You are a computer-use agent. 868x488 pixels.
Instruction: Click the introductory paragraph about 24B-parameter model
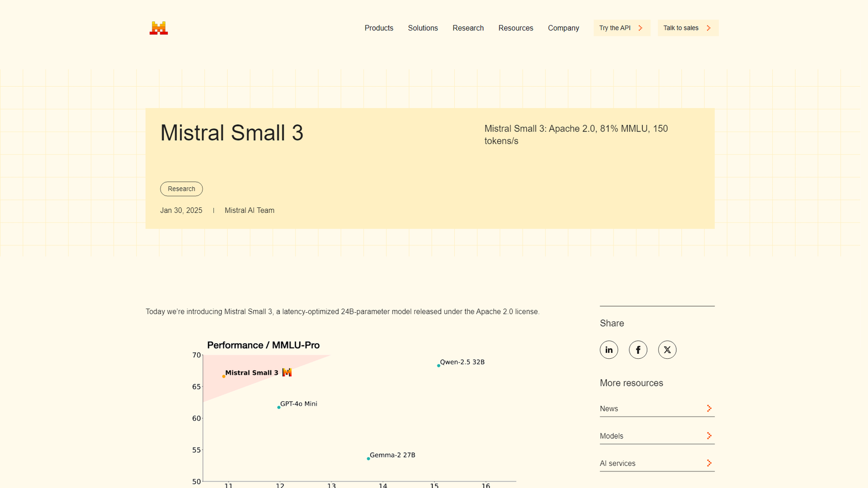(342, 312)
